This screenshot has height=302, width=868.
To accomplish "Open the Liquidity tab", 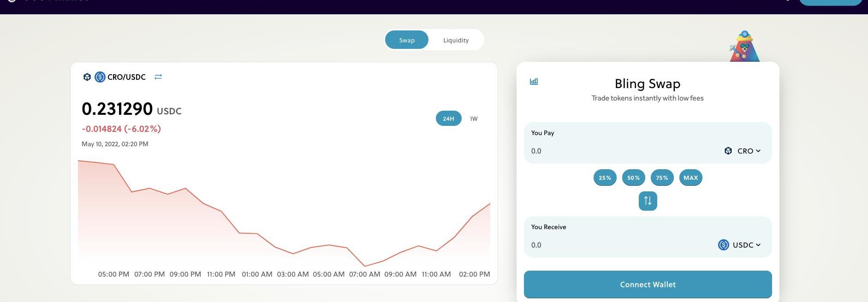I will coord(456,40).
